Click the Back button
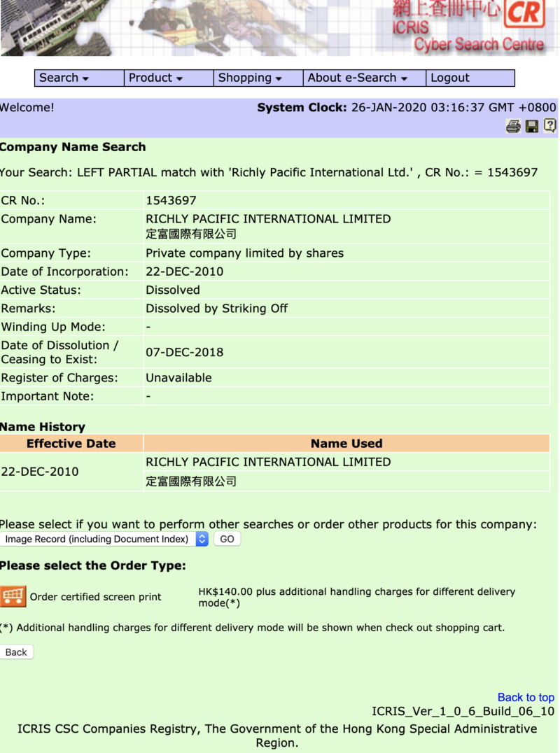Image resolution: width=560 pixels, height=753 pixels. pyautogui.click(x=16, y=652)
